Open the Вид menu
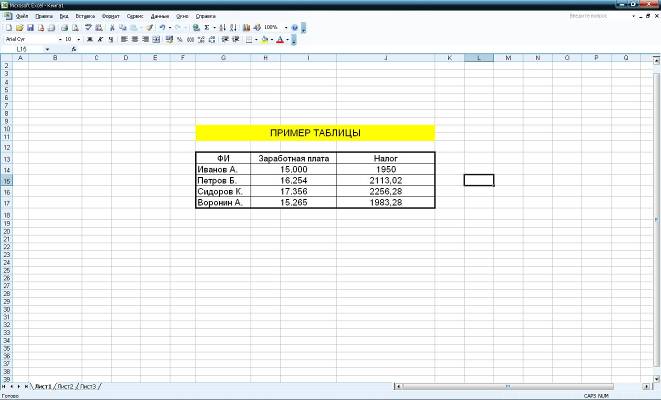This screenshot has height=400, width=661. 64,16
